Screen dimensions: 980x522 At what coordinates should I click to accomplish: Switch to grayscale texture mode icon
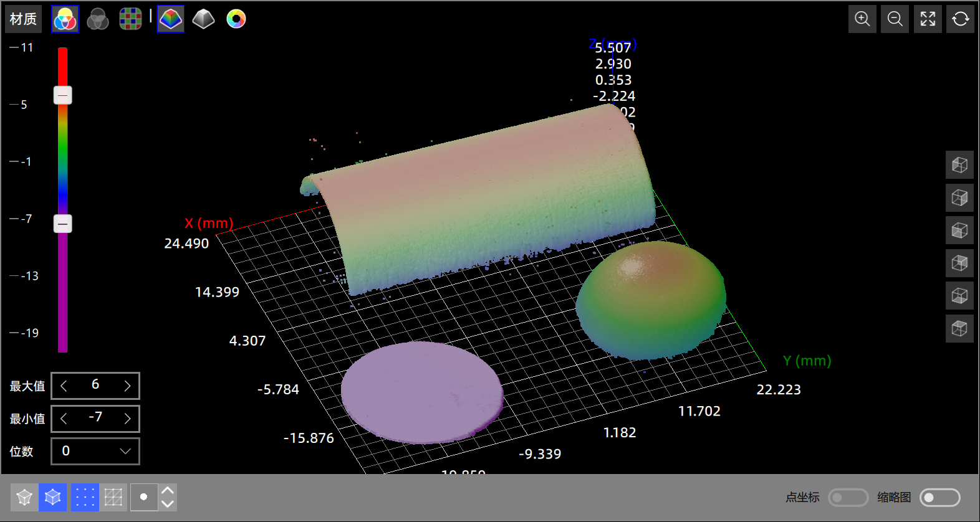[x=98, y=19]
